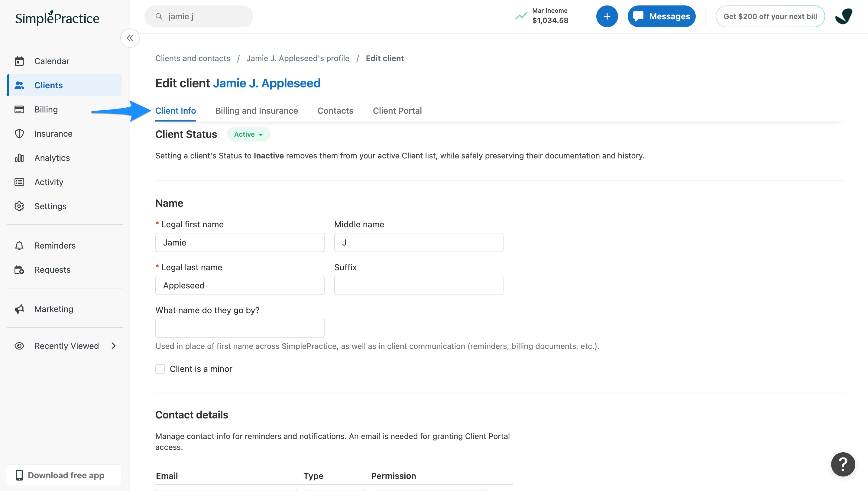The image size is (868, 491).
Task: Check the Client is a minor box
Action: 160,369
